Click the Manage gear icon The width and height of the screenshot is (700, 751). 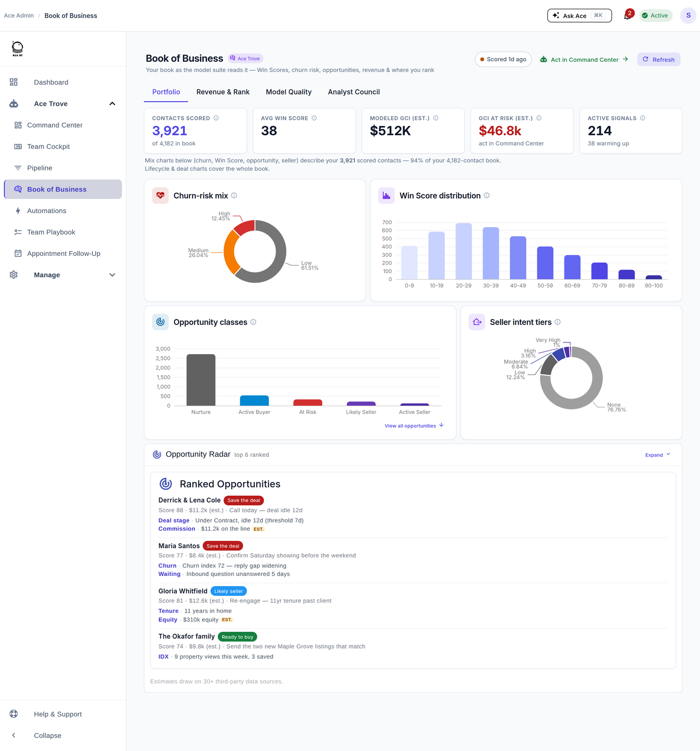[14, 275]
